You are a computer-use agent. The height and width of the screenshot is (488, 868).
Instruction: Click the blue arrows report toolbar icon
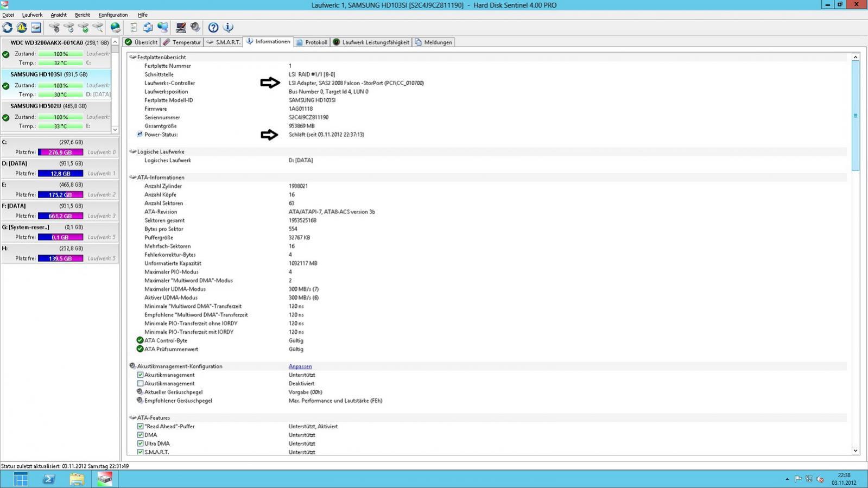148,27
